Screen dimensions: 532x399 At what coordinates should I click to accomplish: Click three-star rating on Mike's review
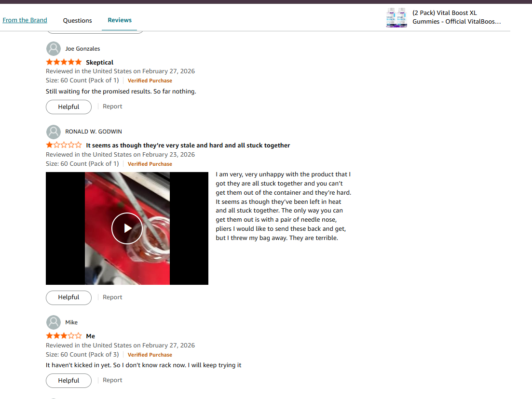click(x=64, y=336)
